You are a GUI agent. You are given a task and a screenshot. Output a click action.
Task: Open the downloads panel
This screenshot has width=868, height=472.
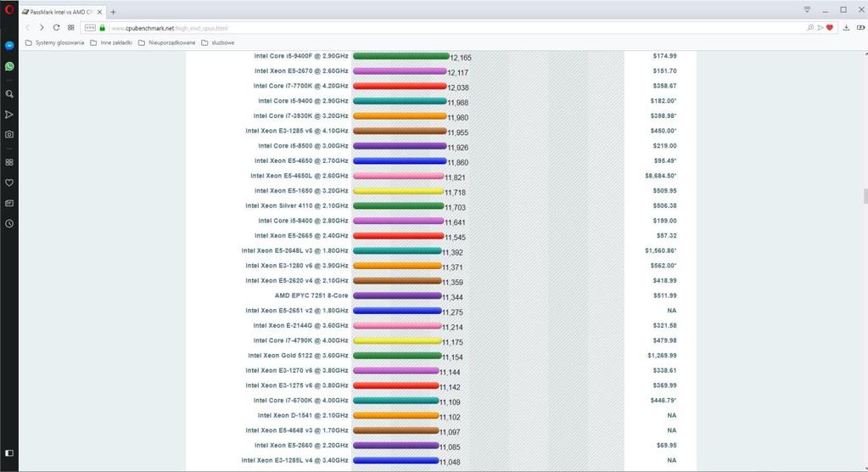tap(847, 28)
